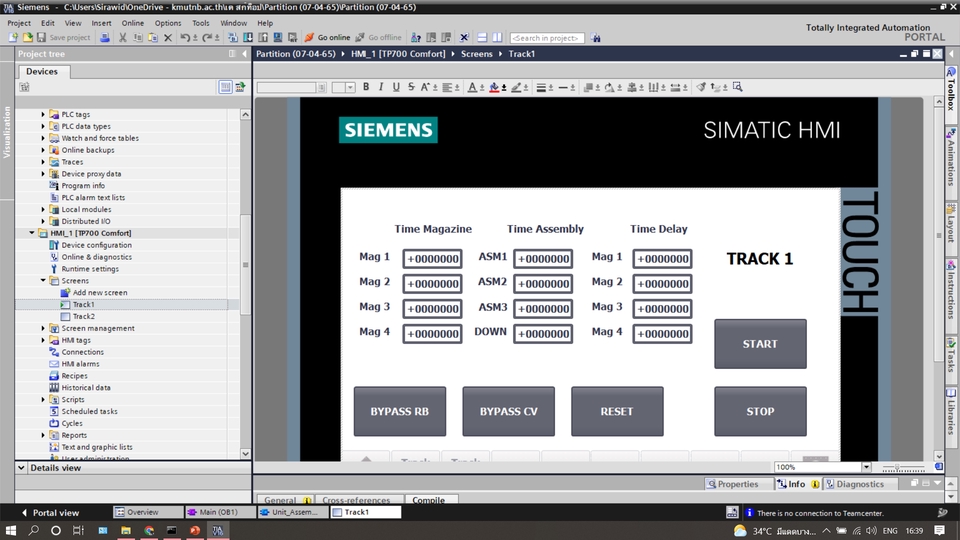Click the Compile icon in main toolbar

[x=233, y=37]
